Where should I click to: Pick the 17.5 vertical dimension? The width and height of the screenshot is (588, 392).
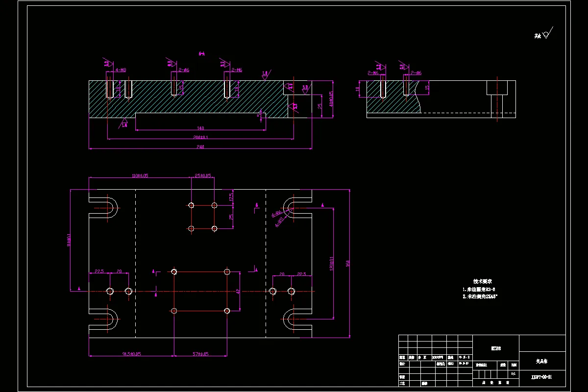(231, 197)
